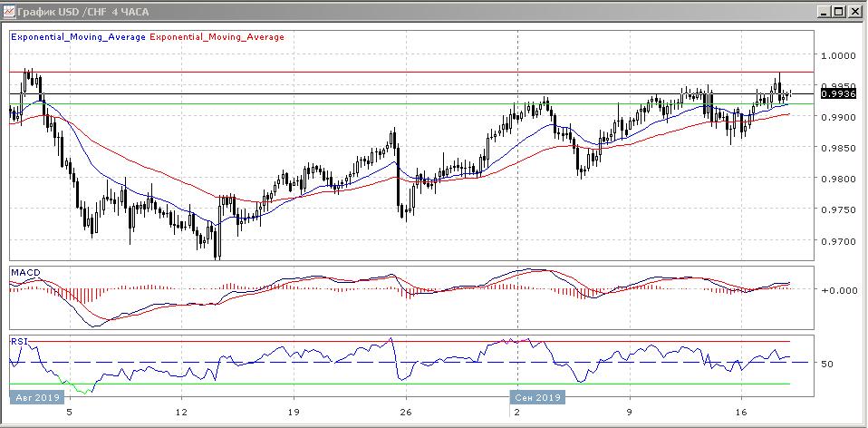Click the chart icon in the title bar
This screenshot has width=868, height=428.
10,11
